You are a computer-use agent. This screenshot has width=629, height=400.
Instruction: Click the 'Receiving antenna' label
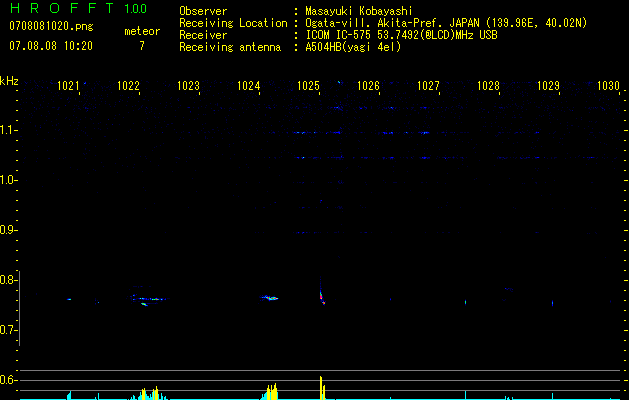tap(230, 47)
